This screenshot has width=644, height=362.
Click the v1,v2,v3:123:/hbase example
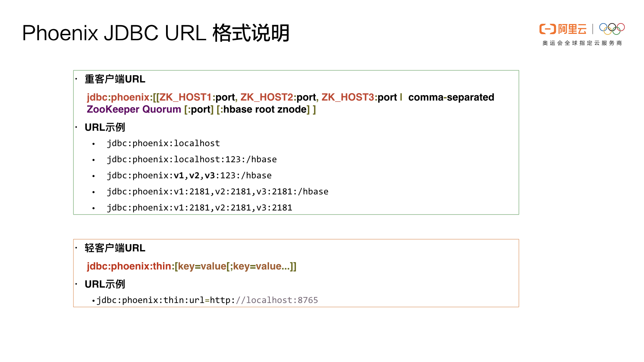(189, 176)
